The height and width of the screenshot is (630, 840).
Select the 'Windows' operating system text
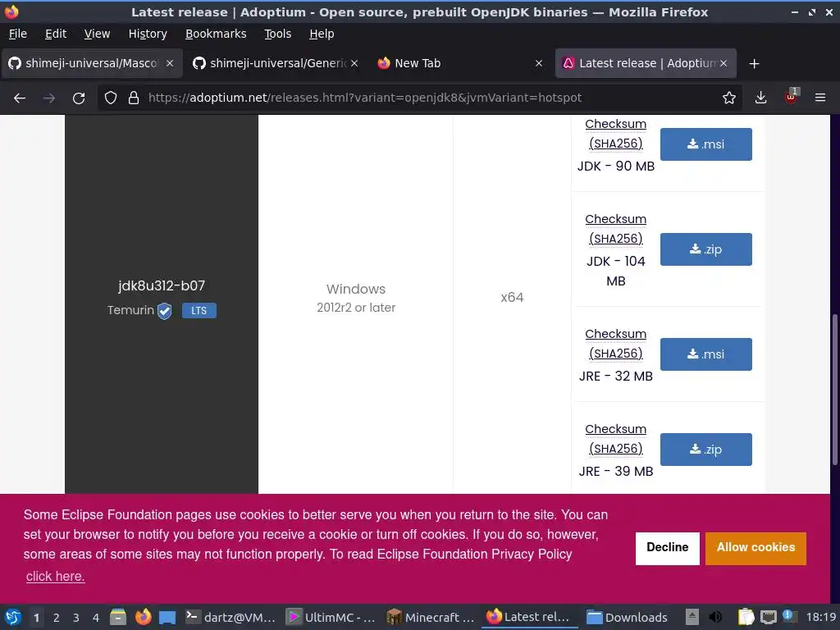[356, 290]
